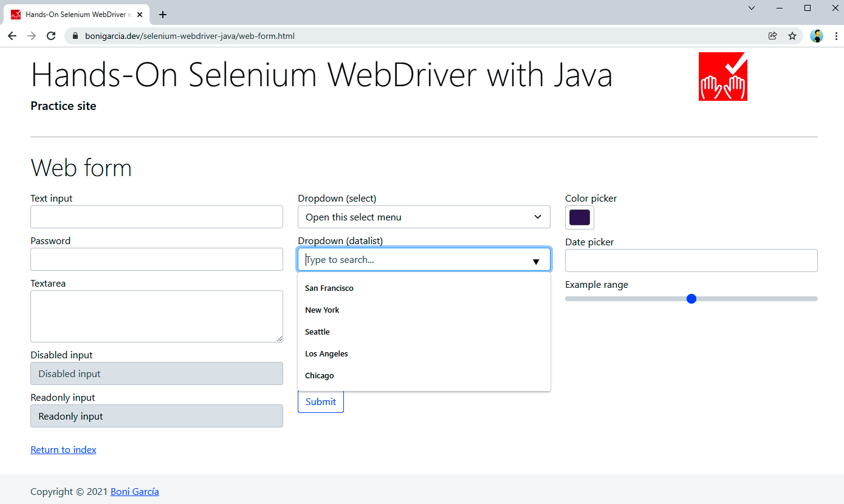
Task: Open the color picker swatch
Action: pyautogui.click(x=579, y=217)
